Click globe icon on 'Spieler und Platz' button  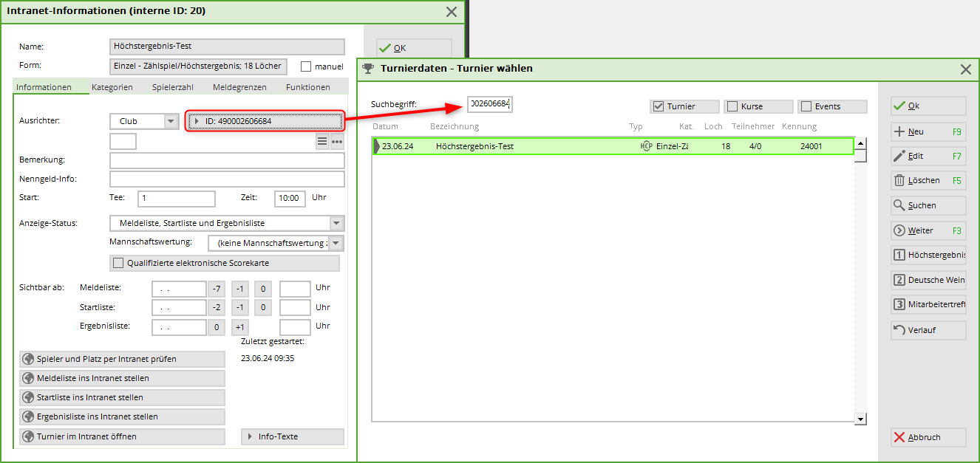(29, 359)
